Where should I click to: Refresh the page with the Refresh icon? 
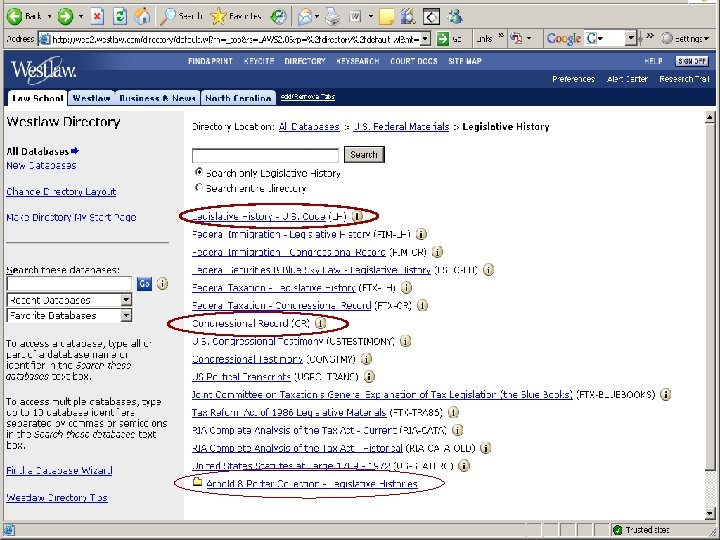tap(120, 17)
